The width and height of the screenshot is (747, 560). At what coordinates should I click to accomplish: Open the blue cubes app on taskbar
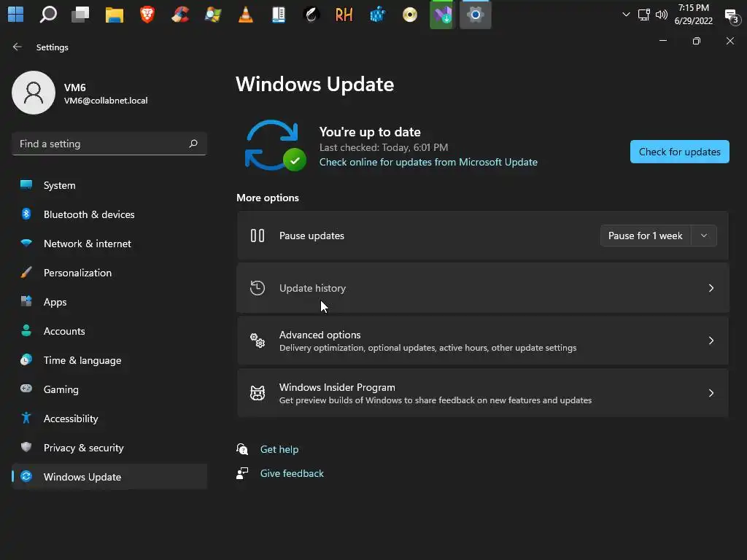pos(377,15)
